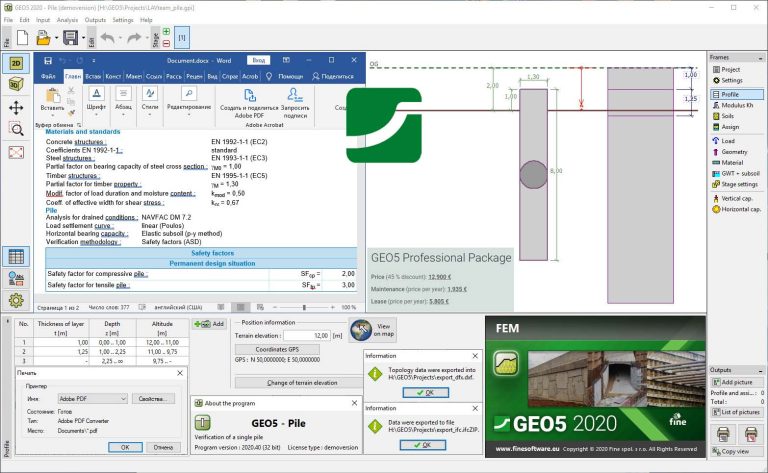Screen dimensions: 768x473
Task: Open the Help menu in GEO5
Action: (146, 20)
